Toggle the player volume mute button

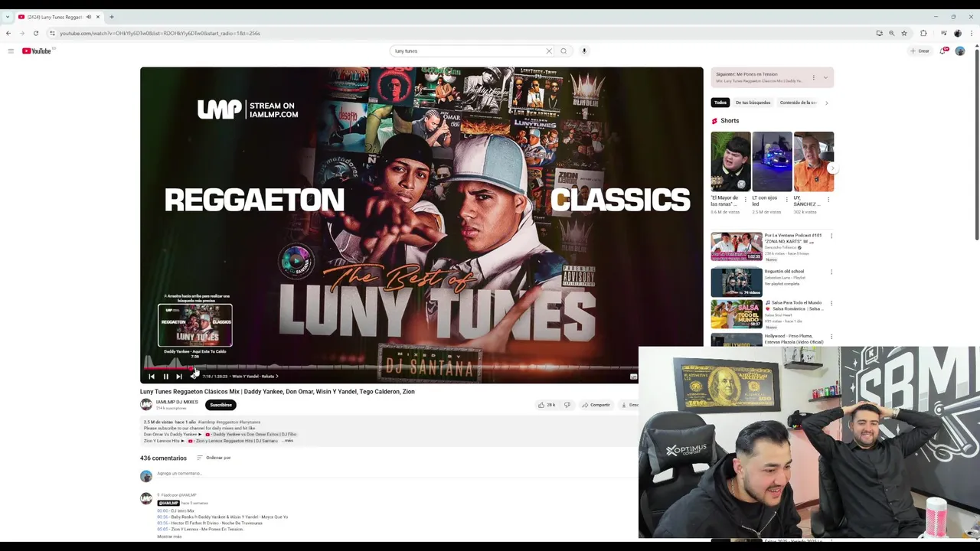(193, 377)
